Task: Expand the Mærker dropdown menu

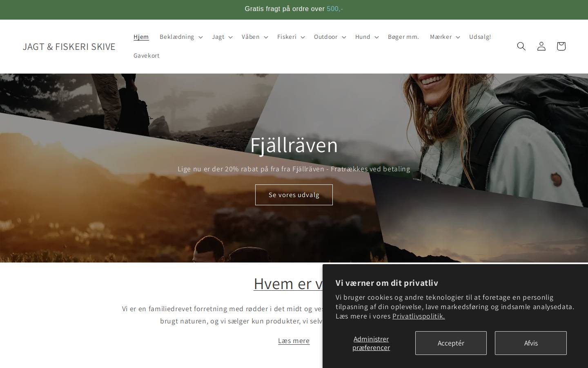Action: pyautogui.click(x=445, y=37)
